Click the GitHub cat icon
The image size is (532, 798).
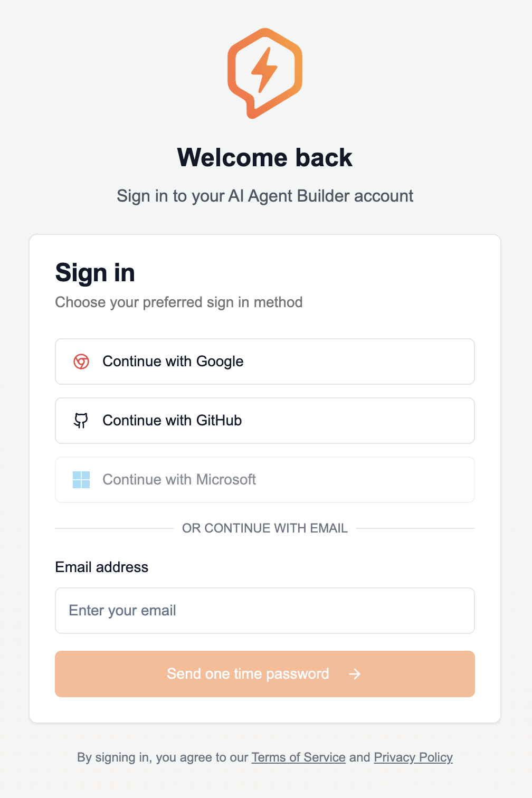coord(82,421)
